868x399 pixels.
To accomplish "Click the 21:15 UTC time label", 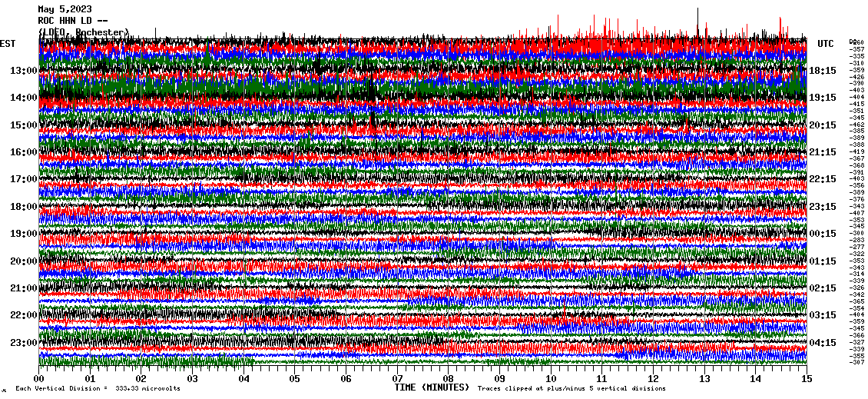I will (823, 152).
